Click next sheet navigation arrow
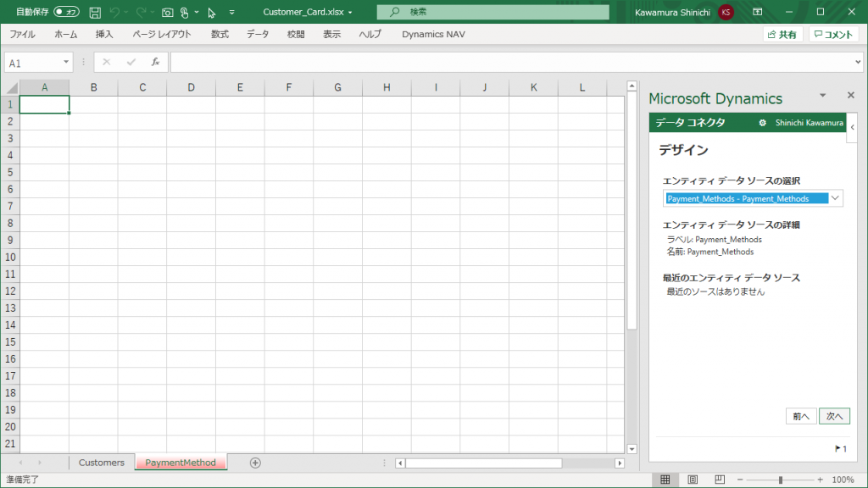This screenshot has height=488, width=868. (x=39, y=463)
